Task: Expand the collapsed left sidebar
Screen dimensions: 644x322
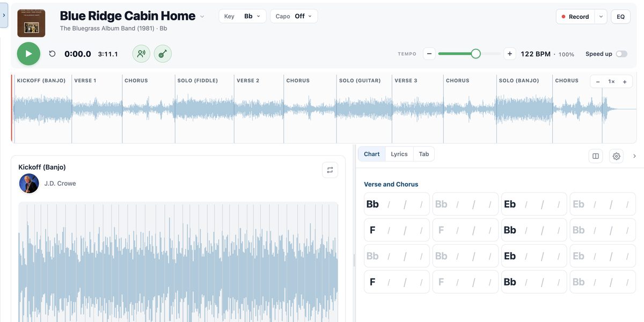Action: tap(4, 15)
